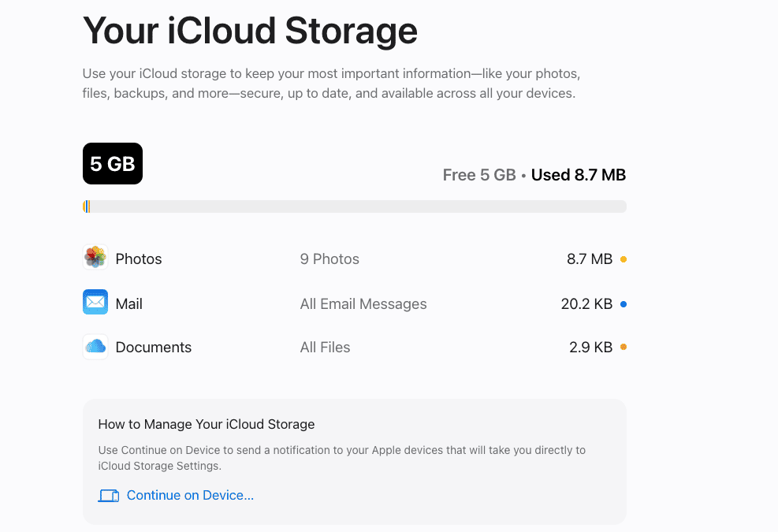Select the Photos row label
The width and height of the screenshot is (778, 532).
(x=139, y=259)
